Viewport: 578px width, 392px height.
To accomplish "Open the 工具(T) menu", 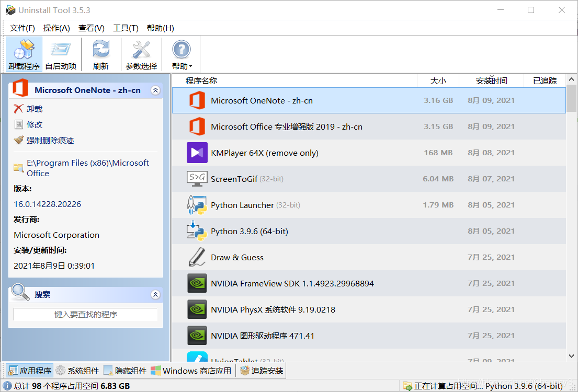I will [126, 28].
